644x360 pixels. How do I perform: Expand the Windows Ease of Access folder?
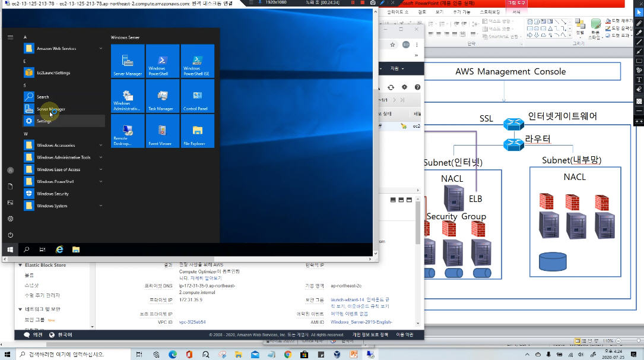tap(64, 169)
